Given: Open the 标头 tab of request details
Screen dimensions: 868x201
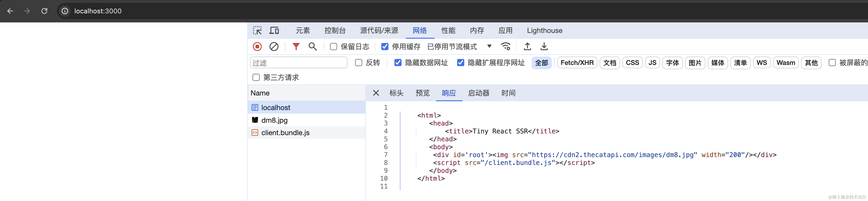Looking at the screenshot, I should click(396, 93).
